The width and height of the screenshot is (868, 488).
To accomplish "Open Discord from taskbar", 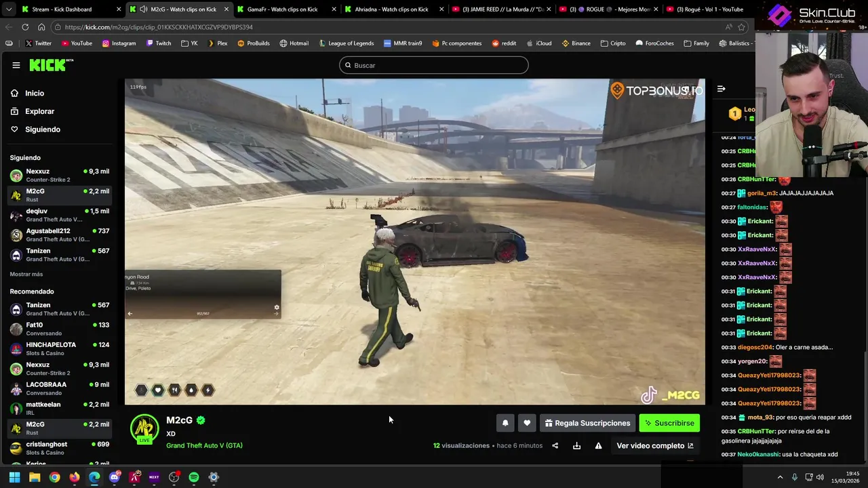I will coord(115,477).
